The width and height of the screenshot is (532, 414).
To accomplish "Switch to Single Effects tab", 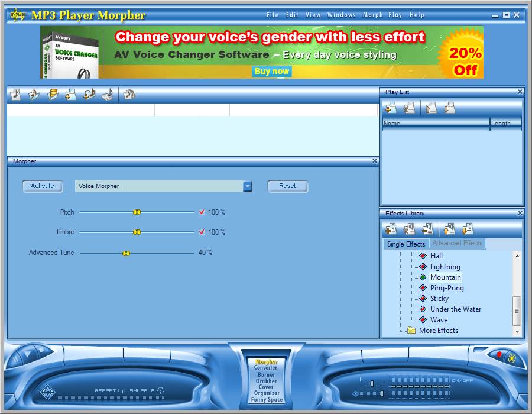I will click(406, 244).
